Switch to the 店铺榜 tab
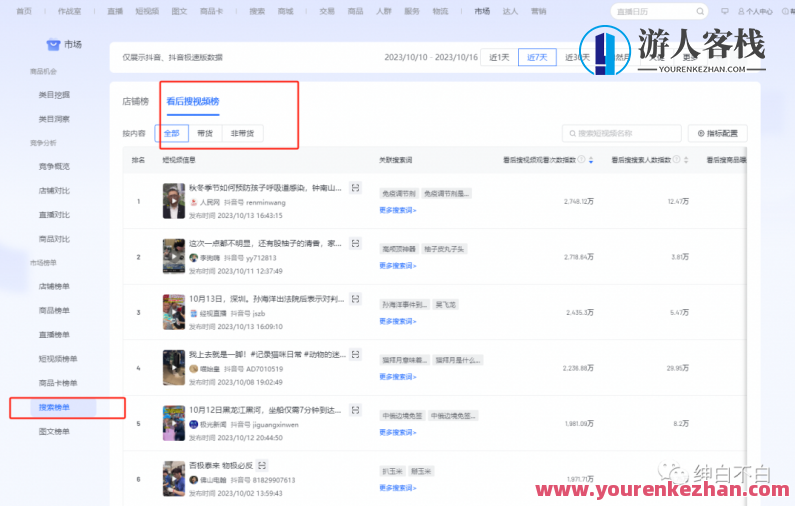This screenshot has width=795, height=506. coord(135,101)
